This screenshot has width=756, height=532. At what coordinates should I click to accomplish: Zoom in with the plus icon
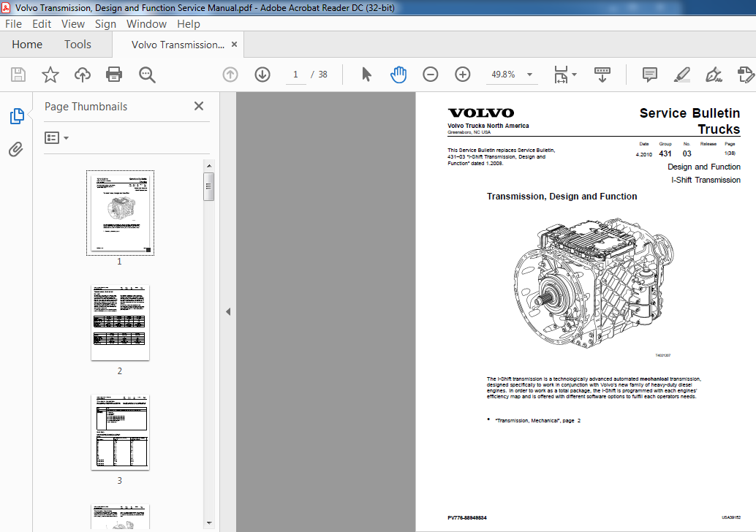(463, 75)
